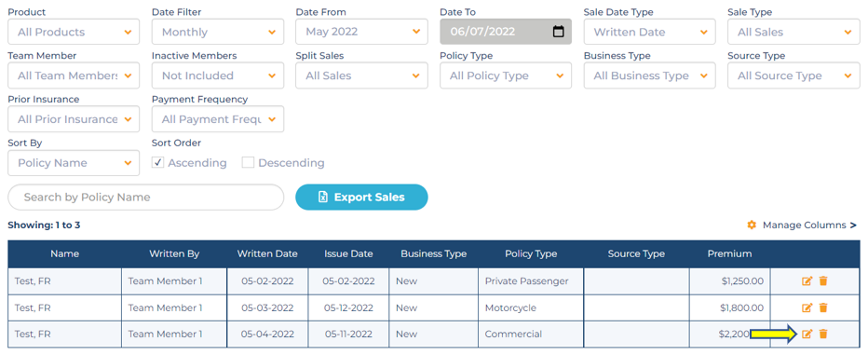Open the Sale Date Type dropdown
Image resolution: width=868 pixels, height=355 pixels.
tap(649, 32)
